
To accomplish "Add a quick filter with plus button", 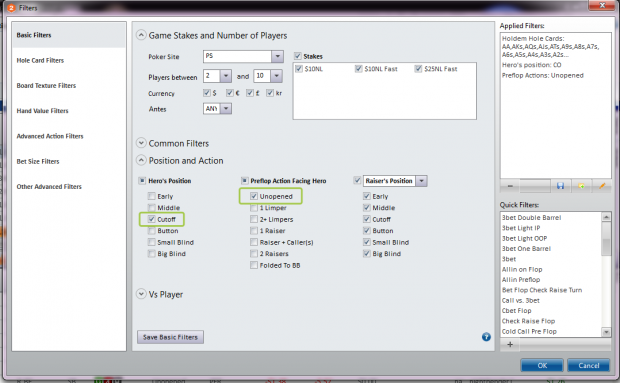I will (x=510, y=344).
